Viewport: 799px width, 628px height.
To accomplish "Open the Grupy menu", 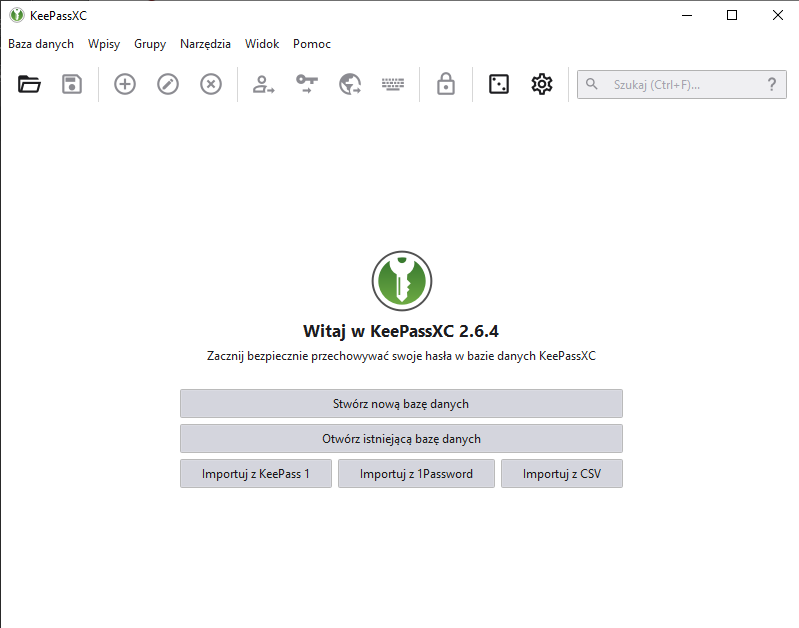I will coord(150,44).
